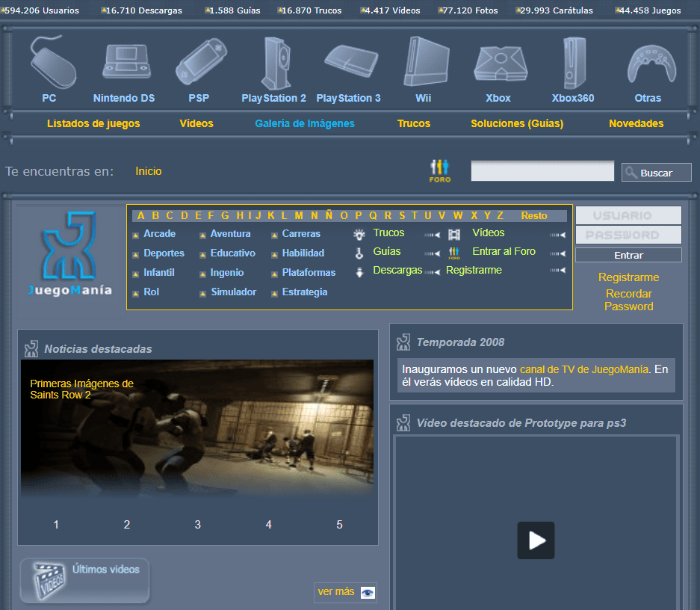This screenshot has width=700, height=610.
Task: Click the PC mouse platform icon
Action: pos(52,61)
